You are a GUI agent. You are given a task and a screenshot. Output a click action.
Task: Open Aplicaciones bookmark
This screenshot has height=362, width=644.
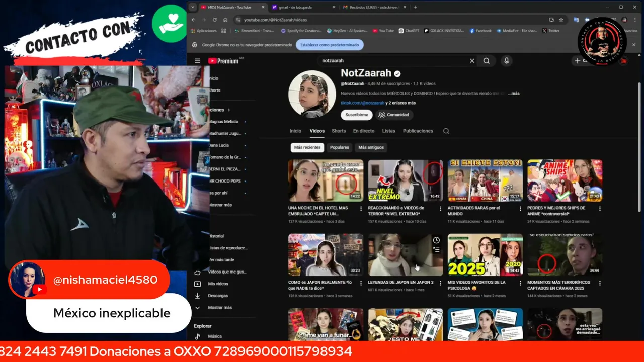tap(204, 31)
